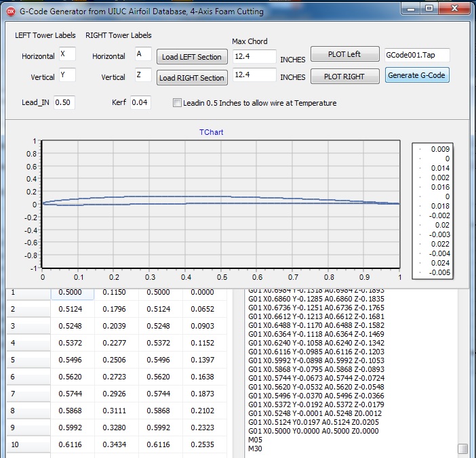Image resolution: width=476 pixels, height=458 pixels.
Task: Click the G-code output scrollbar down arrow
Action: (x=462, y=449)
